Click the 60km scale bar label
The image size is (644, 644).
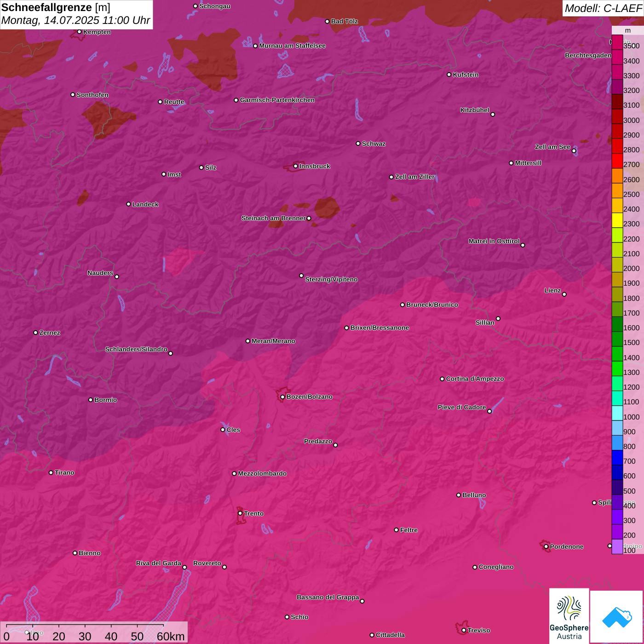point(171,636)
